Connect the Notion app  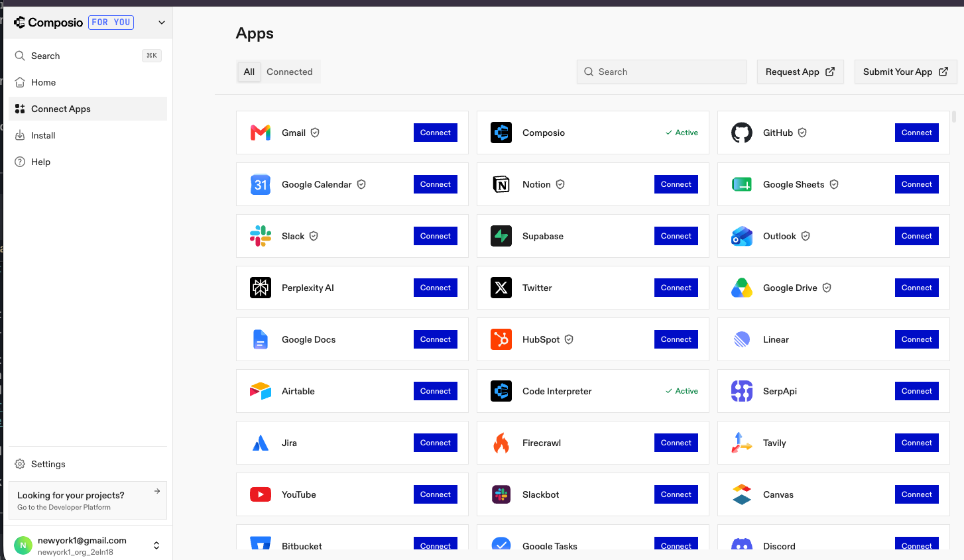click(x=676, y=184)
